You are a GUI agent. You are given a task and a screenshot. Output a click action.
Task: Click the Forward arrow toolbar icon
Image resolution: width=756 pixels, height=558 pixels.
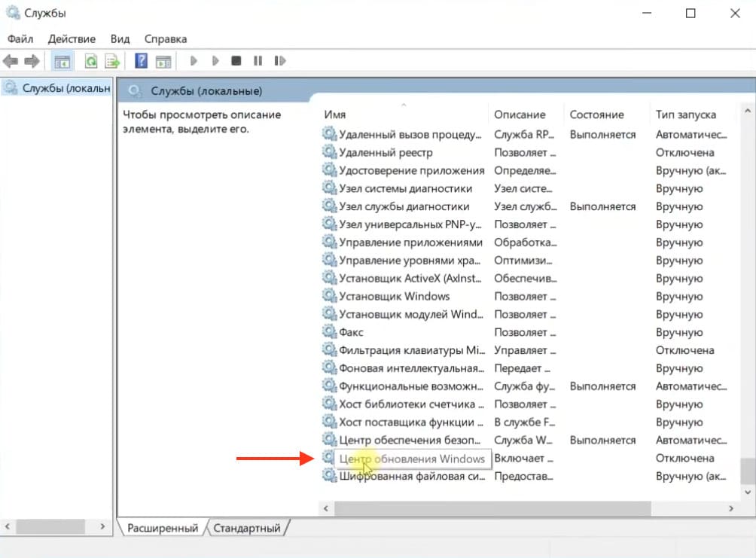32,61
